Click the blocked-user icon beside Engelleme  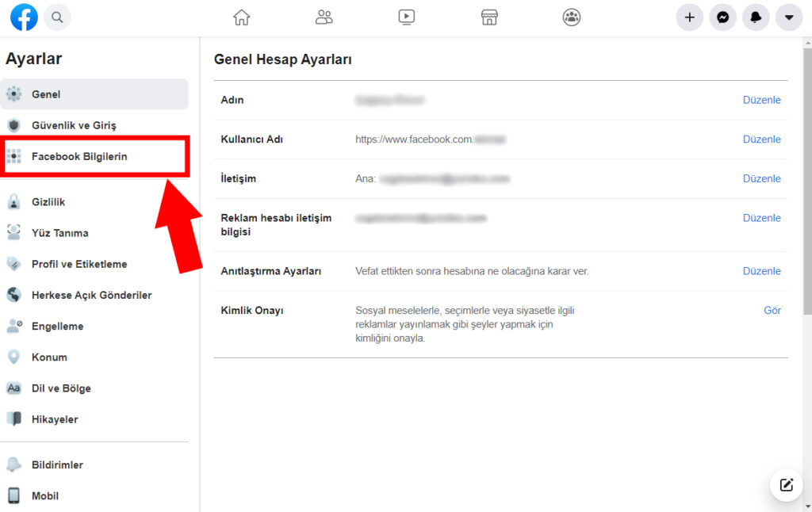[14, 327]
